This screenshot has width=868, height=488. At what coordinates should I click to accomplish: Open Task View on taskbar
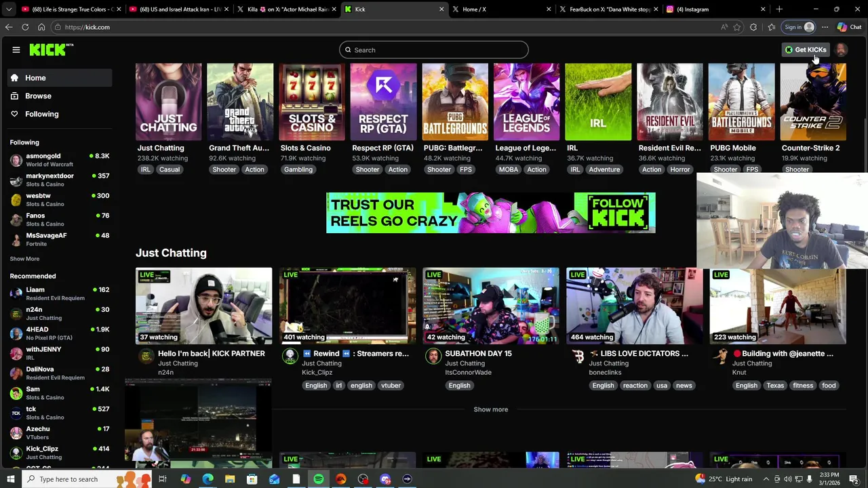click(163, 479)
